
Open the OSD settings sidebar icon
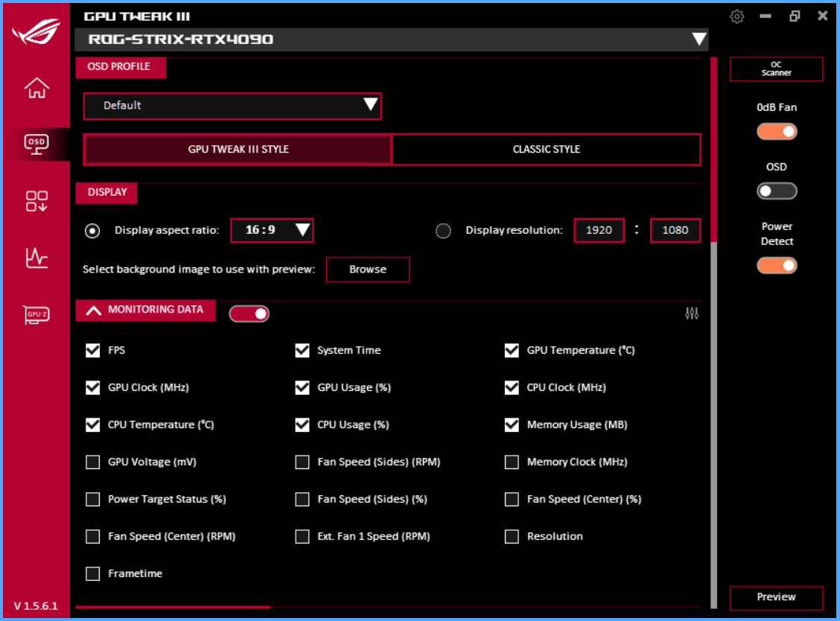click(x=36, y=144)
